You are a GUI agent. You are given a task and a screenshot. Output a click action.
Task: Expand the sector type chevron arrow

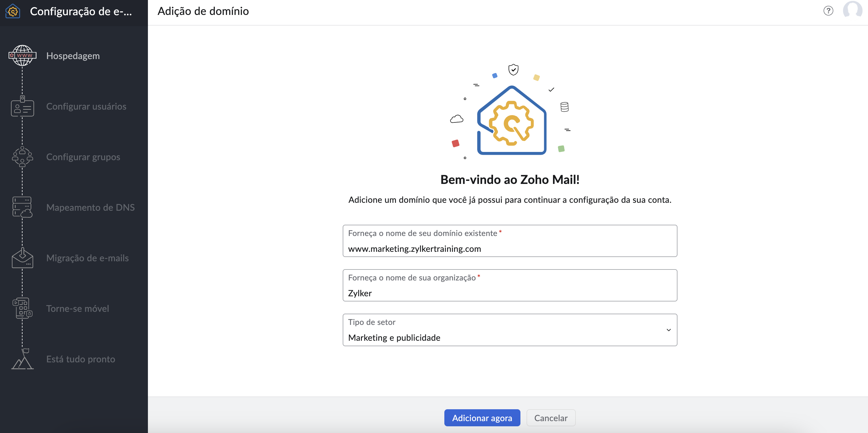[669, 330]
